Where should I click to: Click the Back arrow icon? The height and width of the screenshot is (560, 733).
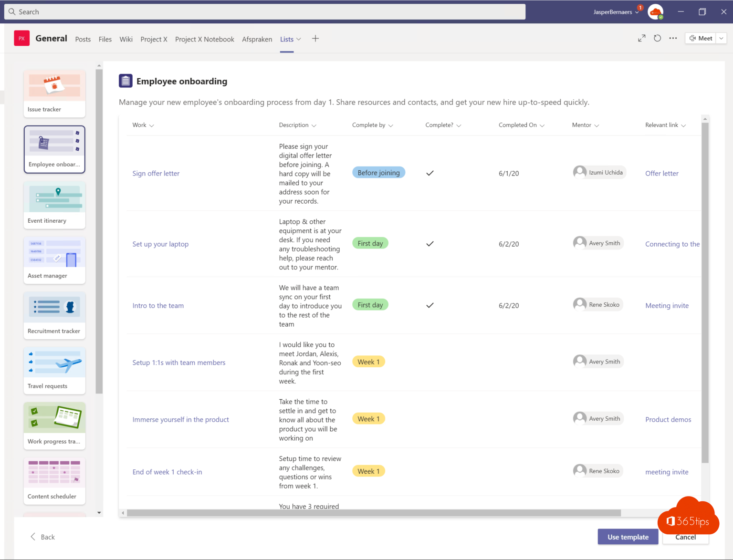(33, 537)
